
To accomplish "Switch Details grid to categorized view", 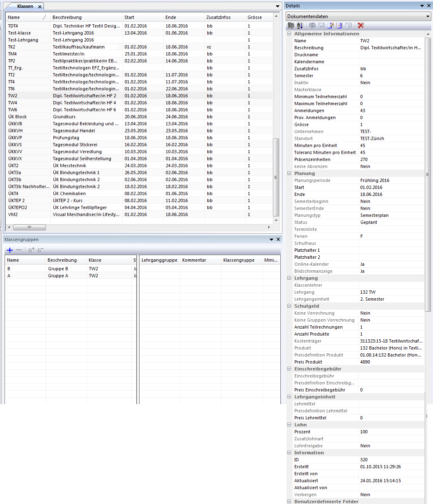I will click(x=291, y=25).
